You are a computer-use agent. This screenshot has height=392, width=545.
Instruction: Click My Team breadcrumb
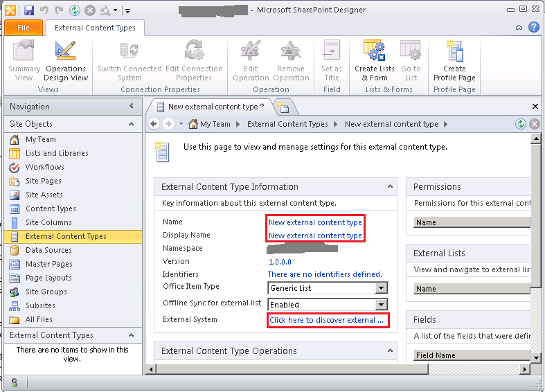[x=215, y=124]
